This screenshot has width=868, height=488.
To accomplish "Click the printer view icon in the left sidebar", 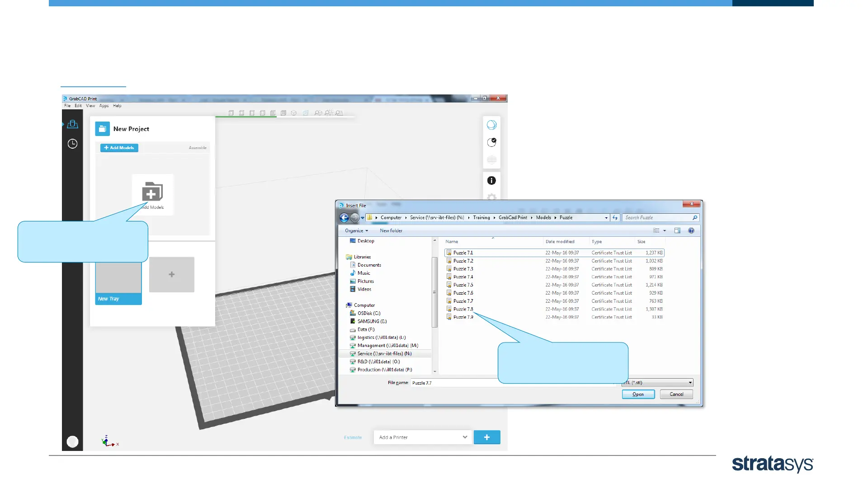I will tap(72, 124).
